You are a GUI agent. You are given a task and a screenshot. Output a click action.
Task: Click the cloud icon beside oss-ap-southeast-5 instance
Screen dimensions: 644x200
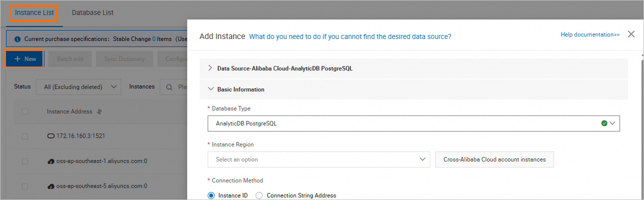(50, 186)
